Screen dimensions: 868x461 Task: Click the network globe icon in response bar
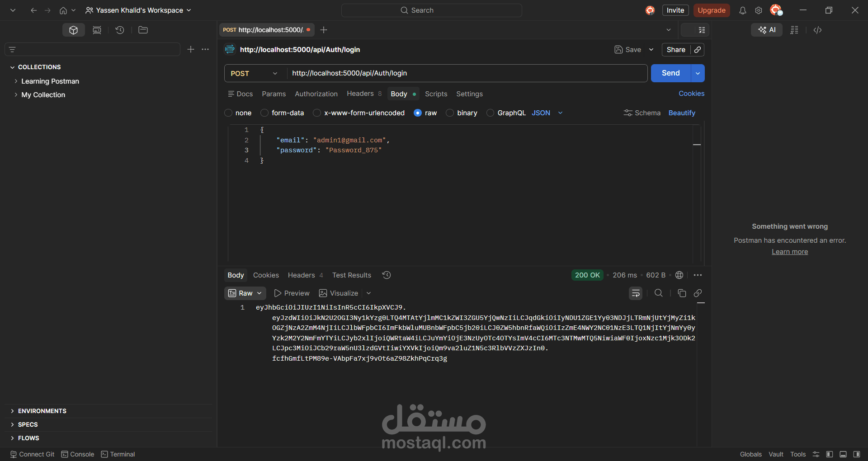tap(679, 275)
